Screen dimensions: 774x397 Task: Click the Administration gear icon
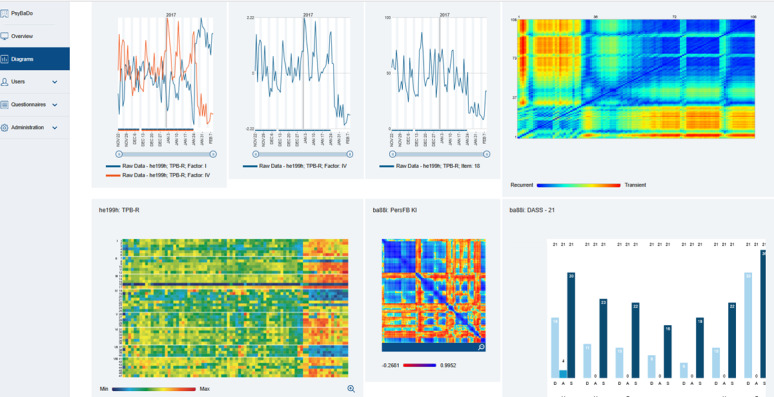[4, 127]
